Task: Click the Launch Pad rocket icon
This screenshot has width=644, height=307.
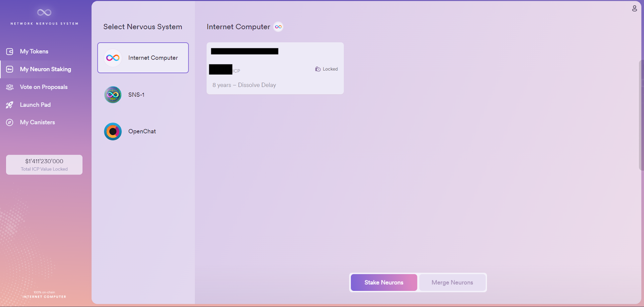Action: (10, 105)
